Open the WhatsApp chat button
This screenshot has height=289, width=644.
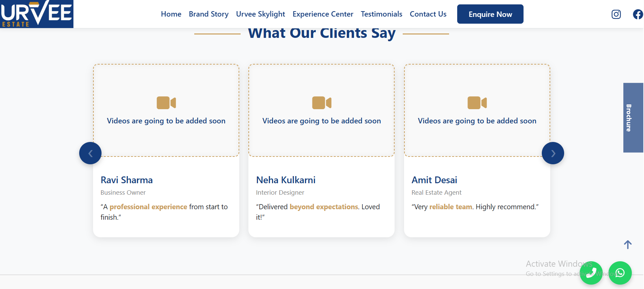pos(620,273)
